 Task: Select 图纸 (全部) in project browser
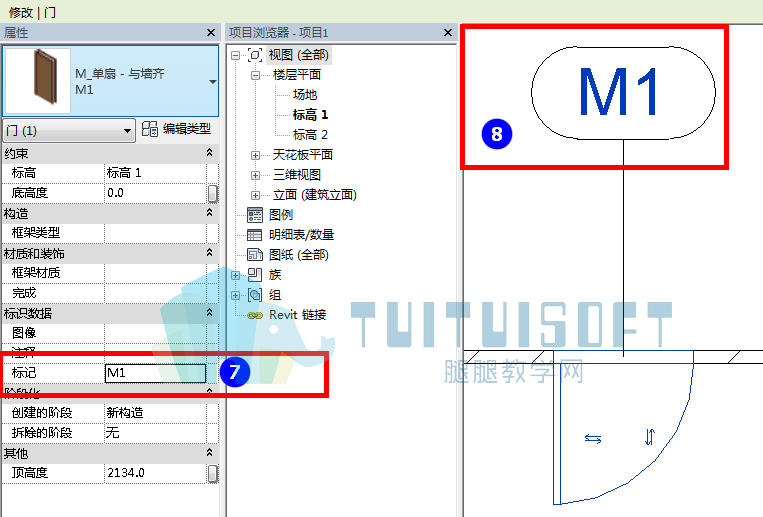pos(299,255)
